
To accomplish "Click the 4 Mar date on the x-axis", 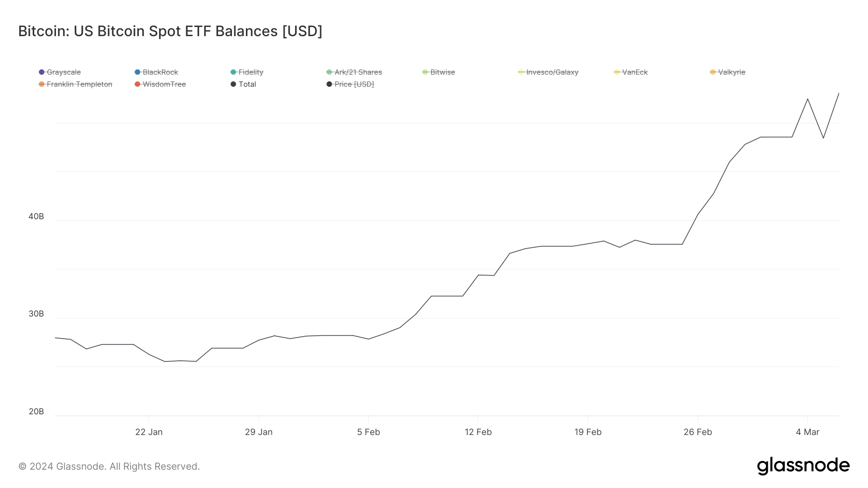I will coord(808,432).
